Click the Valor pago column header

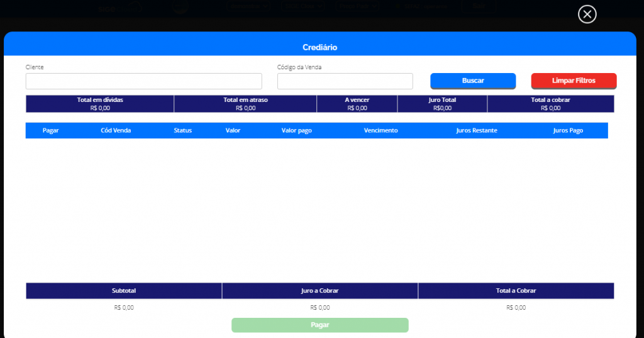[x=296, y=130]
